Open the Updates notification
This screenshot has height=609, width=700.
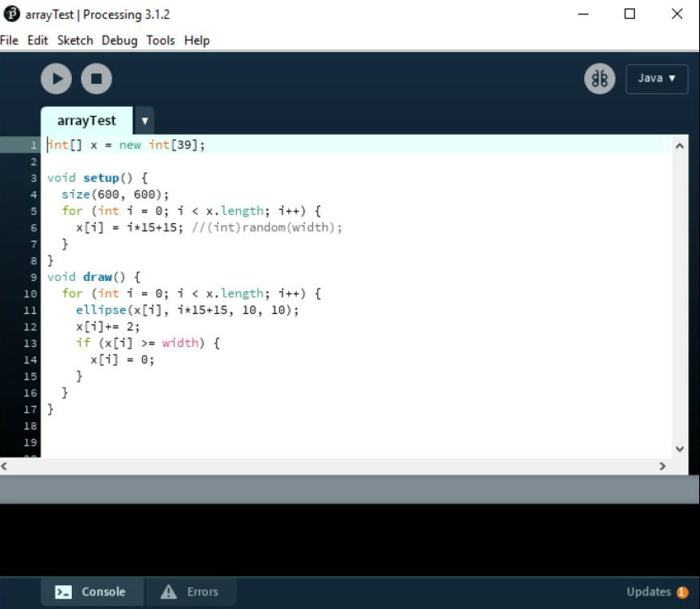657,592
